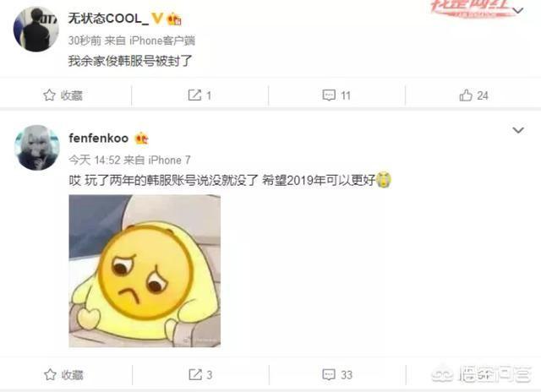Repost the fenfenkoo post with 3 shares
This screenshot has height=392, width=541.
tap(200, 375)
